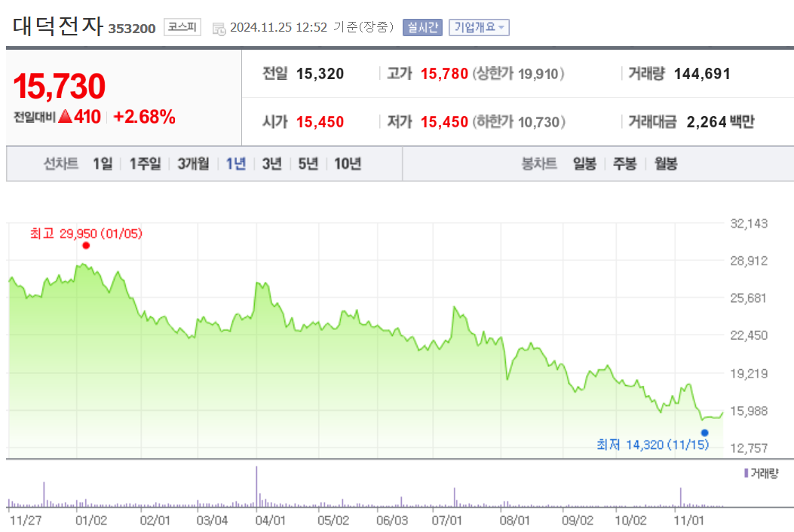Select the 1일 line chart tab

pyautogui.click(x=103, y=164)
